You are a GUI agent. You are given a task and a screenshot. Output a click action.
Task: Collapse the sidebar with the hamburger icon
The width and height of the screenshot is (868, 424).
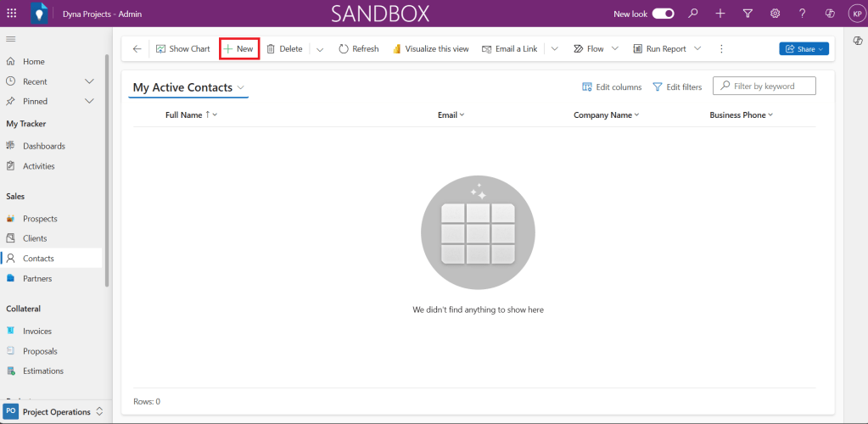pyautogui.click(x=11, y=40)
